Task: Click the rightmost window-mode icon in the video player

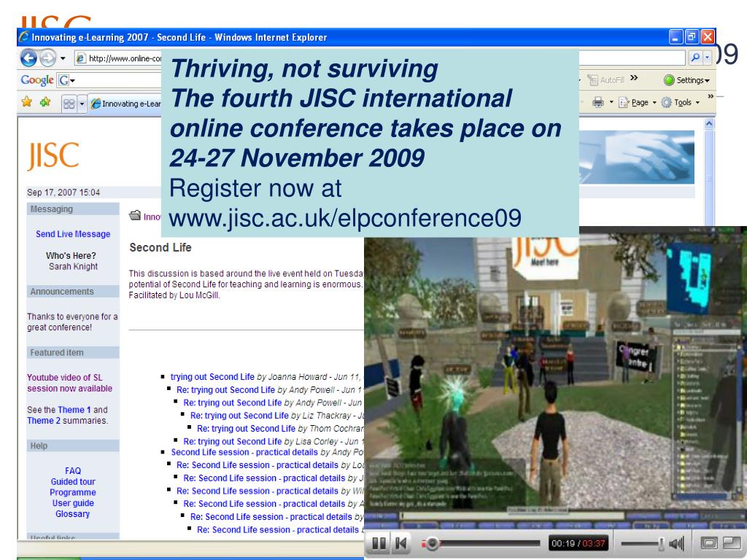Action: (x=730, y=542)
